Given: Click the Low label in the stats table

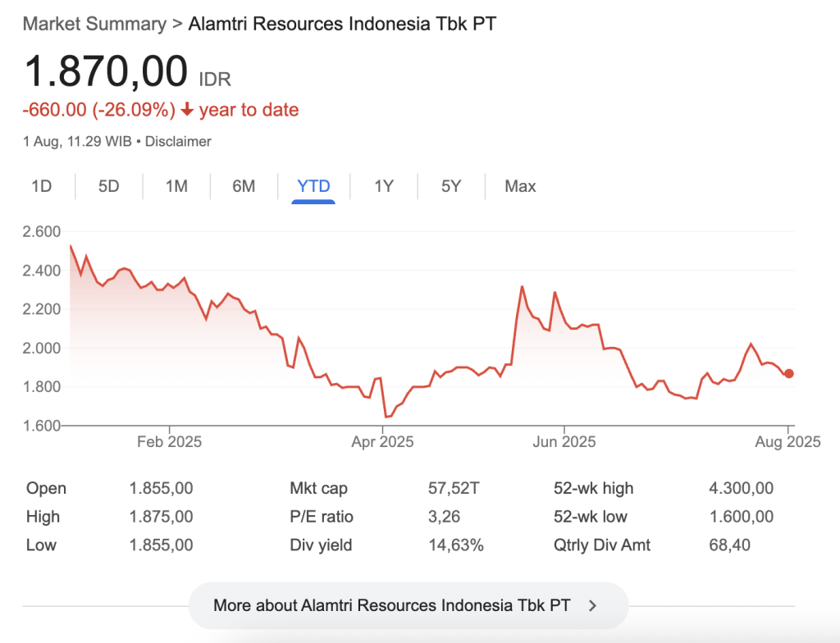Looking at the screenshot, I should click(x=41, y=545).
